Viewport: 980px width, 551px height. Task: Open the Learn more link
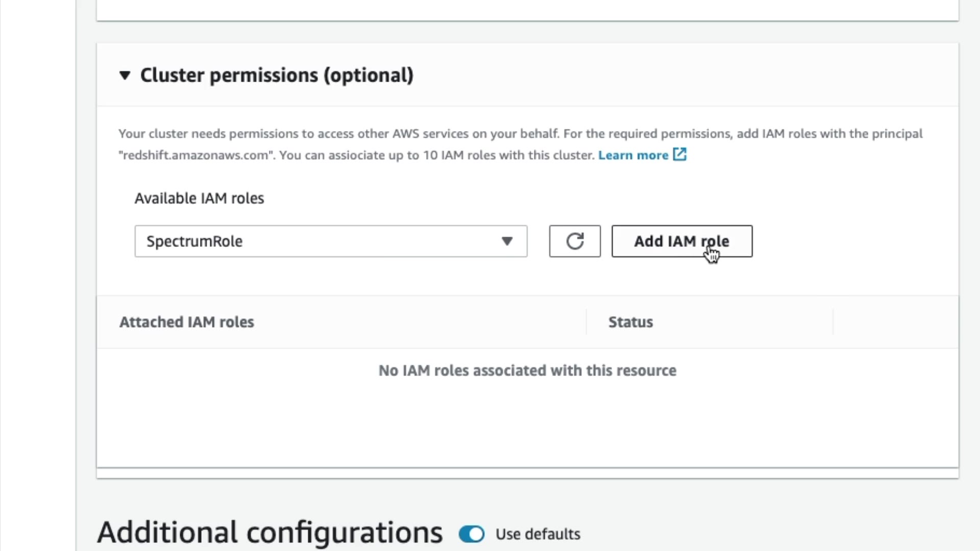633,155
